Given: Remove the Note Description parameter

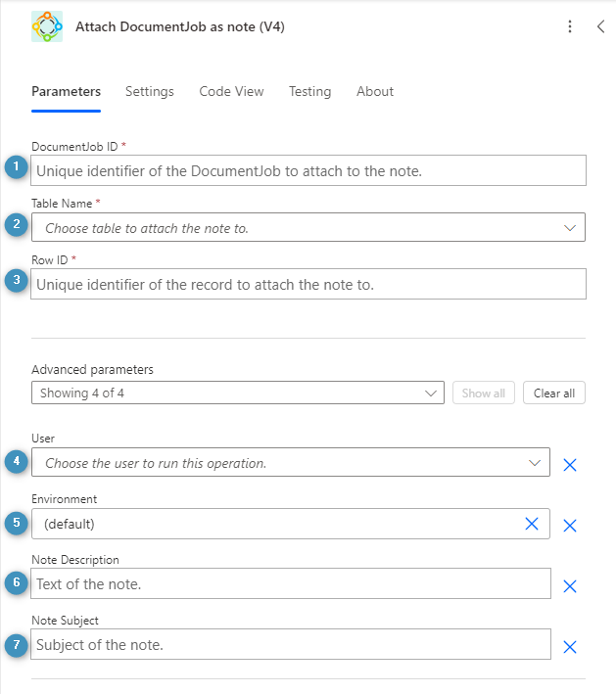Looking at the screenshot, I should 570,586.
